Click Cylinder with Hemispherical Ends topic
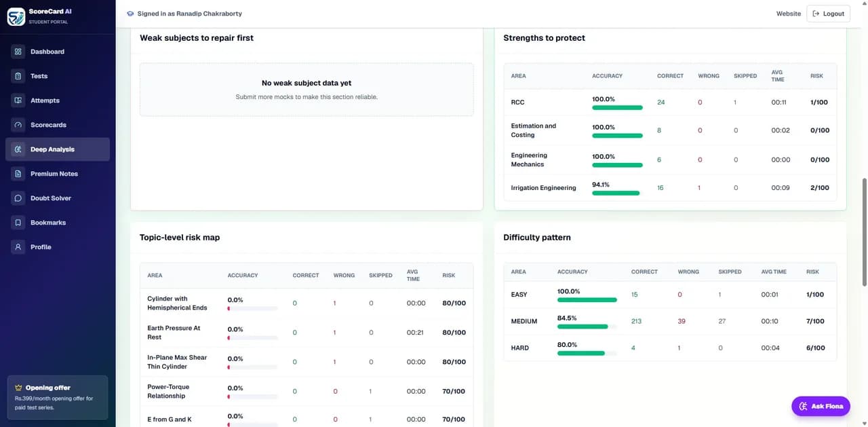The image size is (868, 427). tap(177, 303)
